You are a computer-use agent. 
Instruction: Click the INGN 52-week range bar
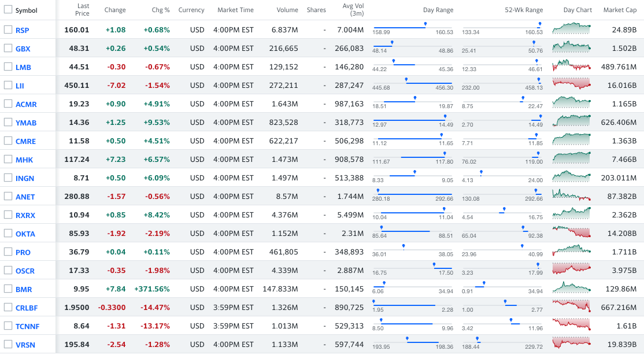502,177
